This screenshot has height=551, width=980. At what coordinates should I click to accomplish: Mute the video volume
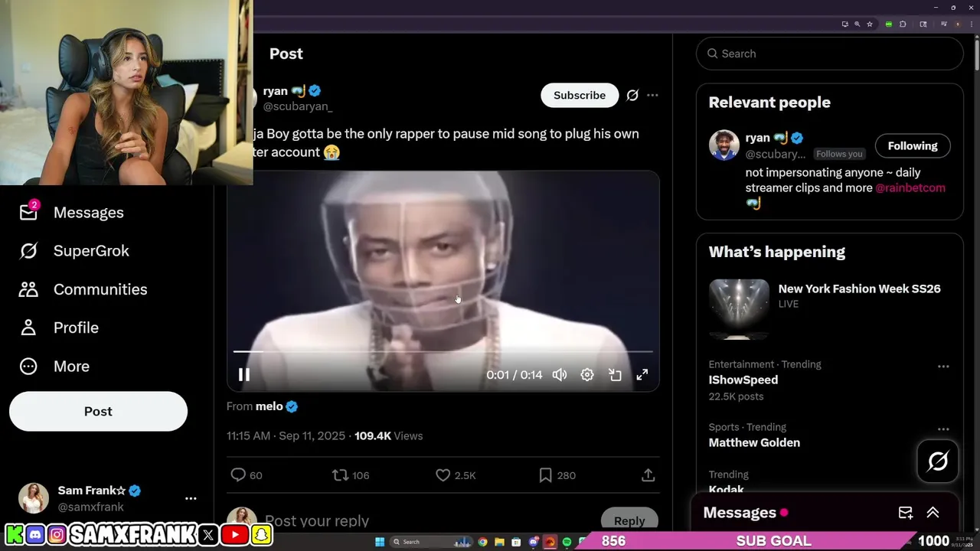[x=560, y=374]
